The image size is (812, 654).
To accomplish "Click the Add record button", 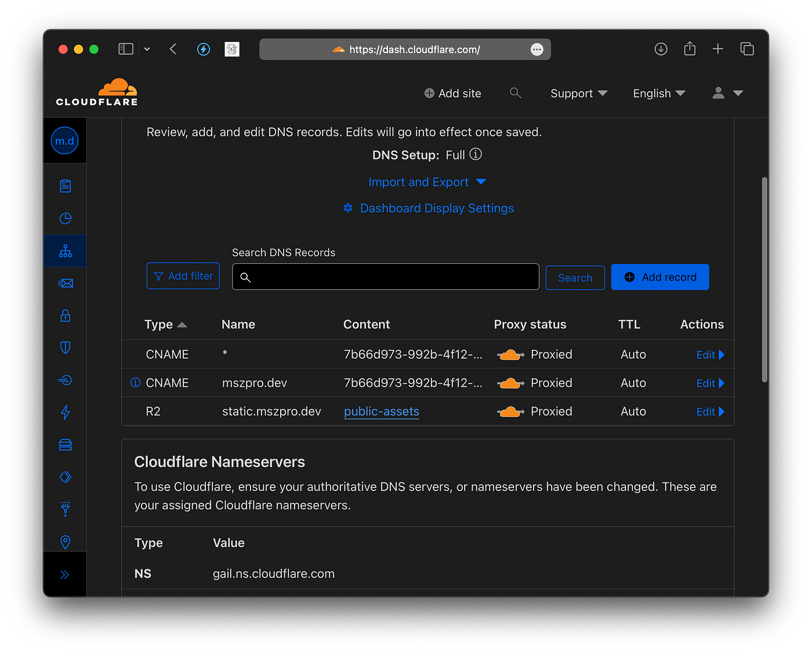I will pos(660,277).
